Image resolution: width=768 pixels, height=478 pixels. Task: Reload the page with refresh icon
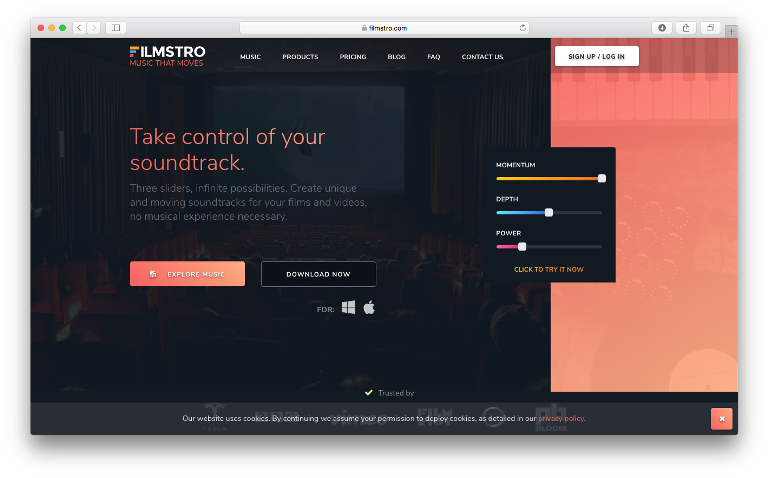pyautogui.click(x=523, y=28)
